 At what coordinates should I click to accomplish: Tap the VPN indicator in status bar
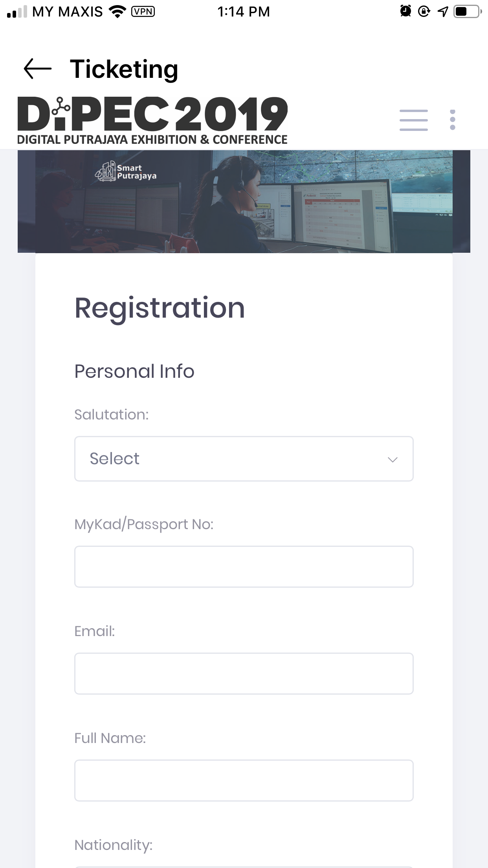click(x=143, y=12)
